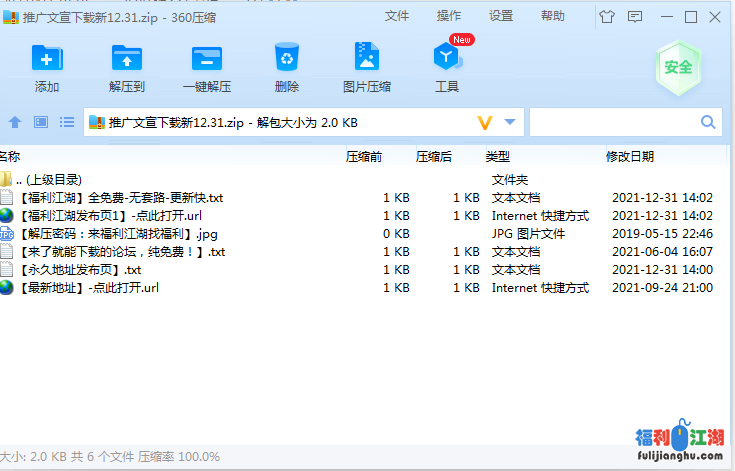Click the 一键解压 (One-click extract) icon
Image resolution: width=735 pixels, height=471 pixels.
tap(207, 58)
